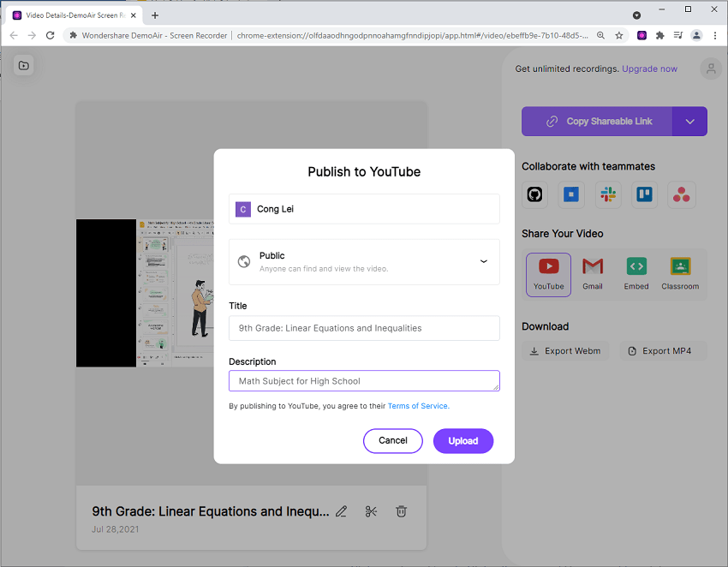This screenshot has width=728, height=567.
Task: Click into the Title input field
Action: pos(364,328)
